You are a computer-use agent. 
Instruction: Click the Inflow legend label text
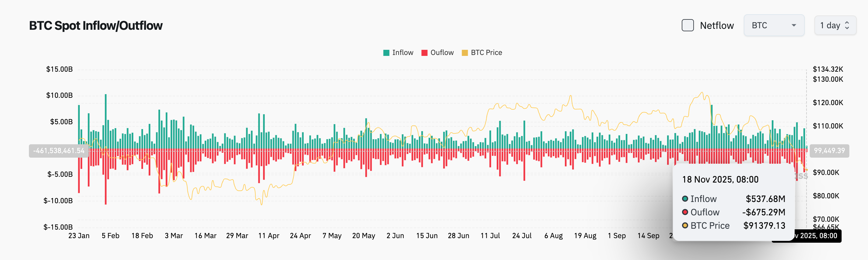pos(403,53)
